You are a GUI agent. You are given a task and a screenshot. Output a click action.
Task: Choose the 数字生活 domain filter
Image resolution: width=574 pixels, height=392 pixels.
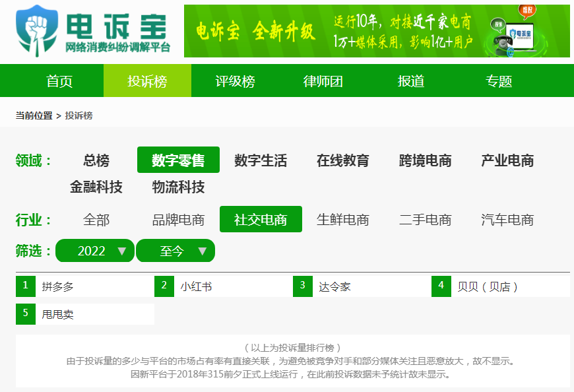point(261,160)
